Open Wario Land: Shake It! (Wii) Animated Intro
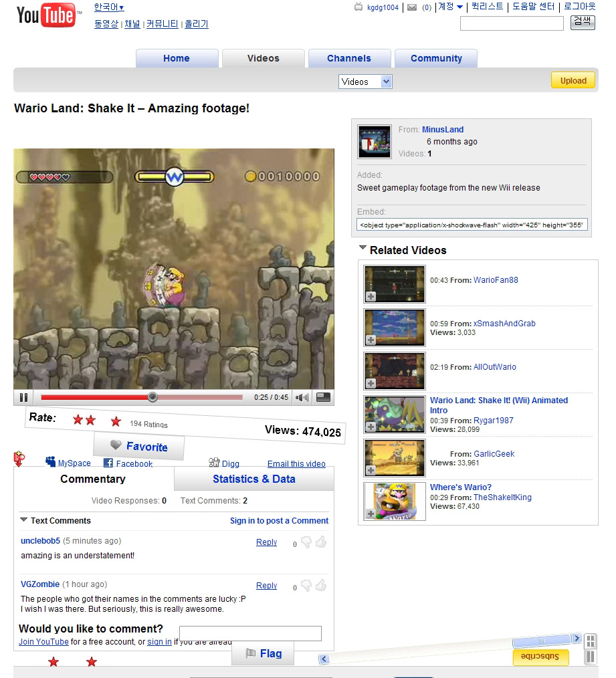 point(499,405)
